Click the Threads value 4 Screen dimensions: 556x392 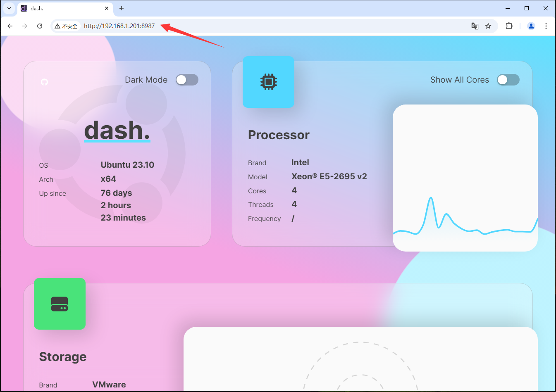pyautogui.click(x=294, y=204)
